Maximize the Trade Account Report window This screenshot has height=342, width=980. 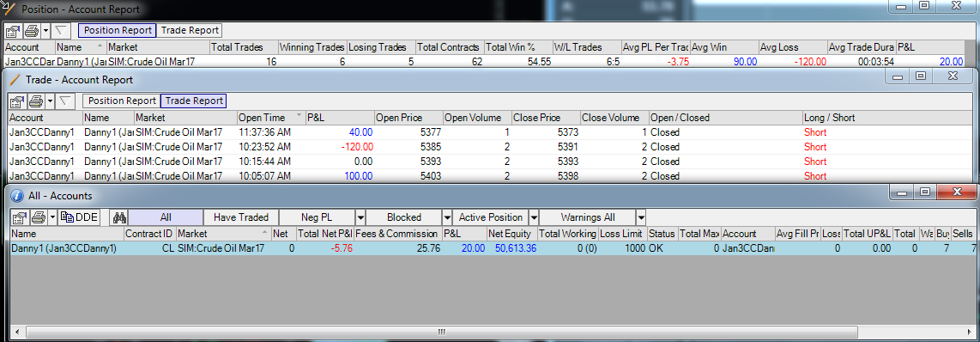[920, 76]
